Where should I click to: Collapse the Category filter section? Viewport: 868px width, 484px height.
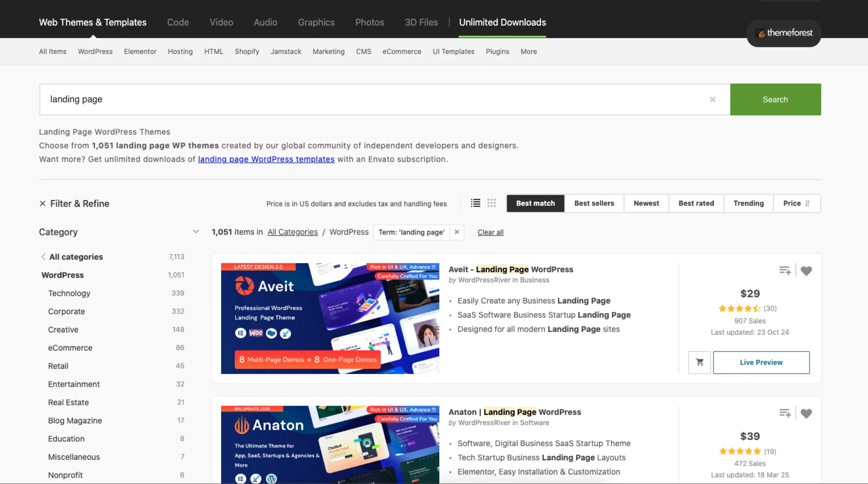(196, 232)
